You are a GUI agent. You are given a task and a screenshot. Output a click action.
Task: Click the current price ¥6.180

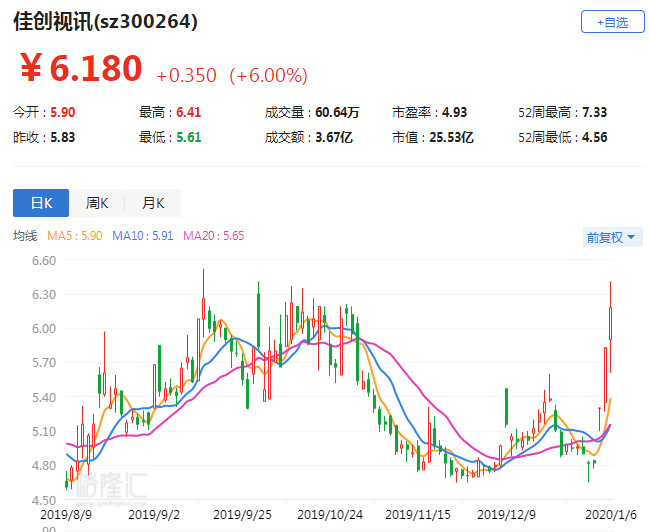coord(81,68)
